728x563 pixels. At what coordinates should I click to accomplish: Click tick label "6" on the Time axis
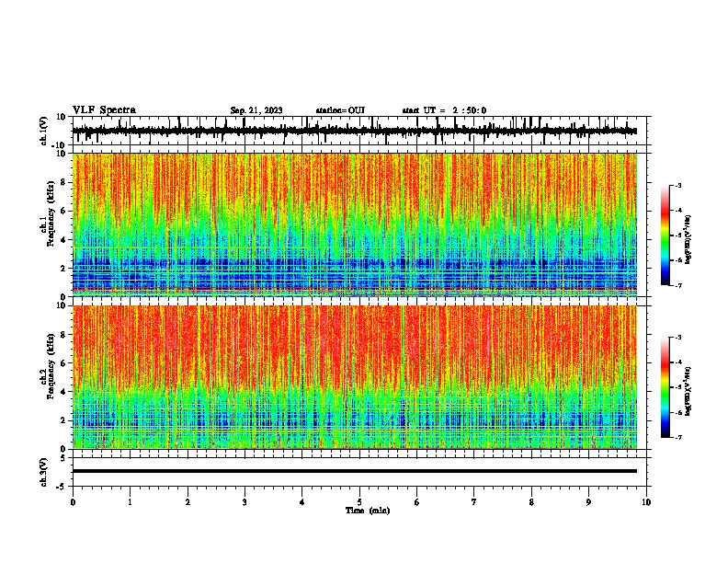coord(417,502)
